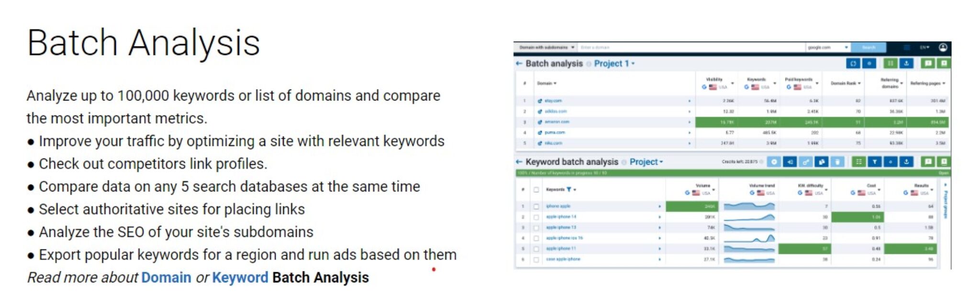The image size is (980, 302).
Task: Open the google.com search engine dropdown
Action: click(828, 47)
